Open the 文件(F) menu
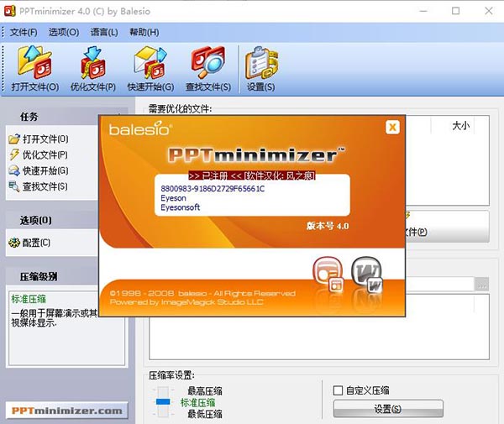The image size is (504, 424). coord(24,32)
